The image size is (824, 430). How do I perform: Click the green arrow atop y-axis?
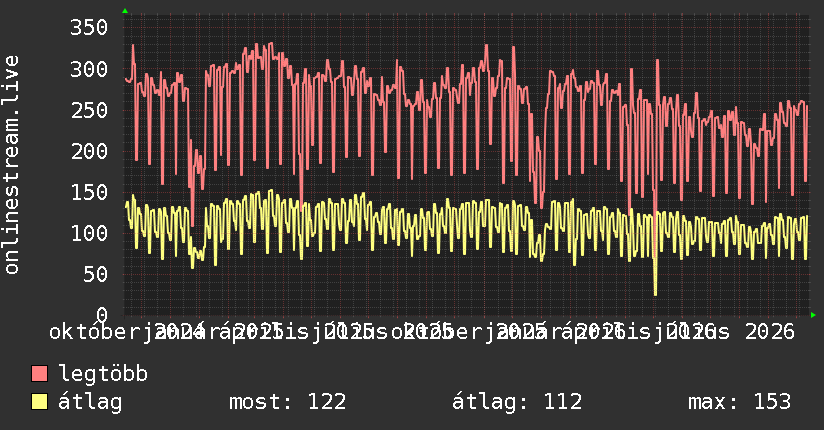(x=125, y=11)
